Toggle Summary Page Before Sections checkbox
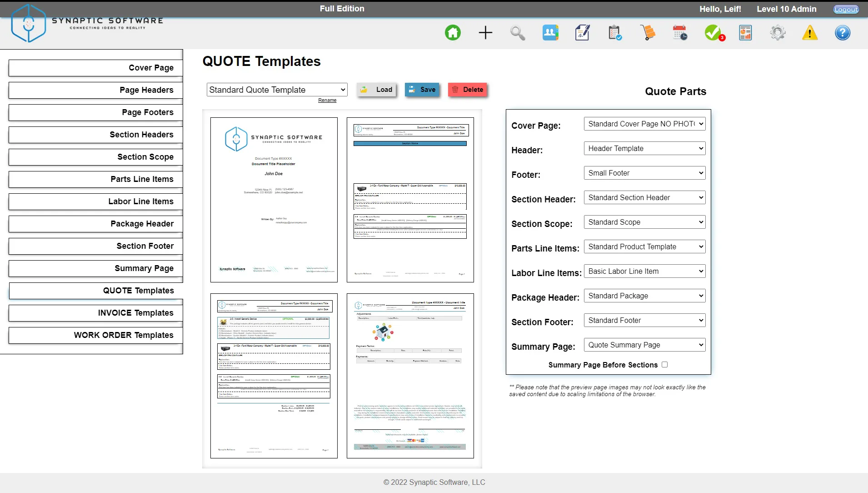 (x=665, y=365)
